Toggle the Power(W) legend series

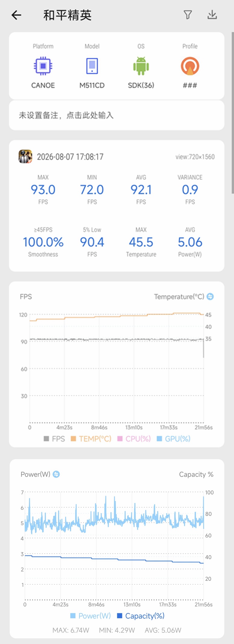point(90,616)
